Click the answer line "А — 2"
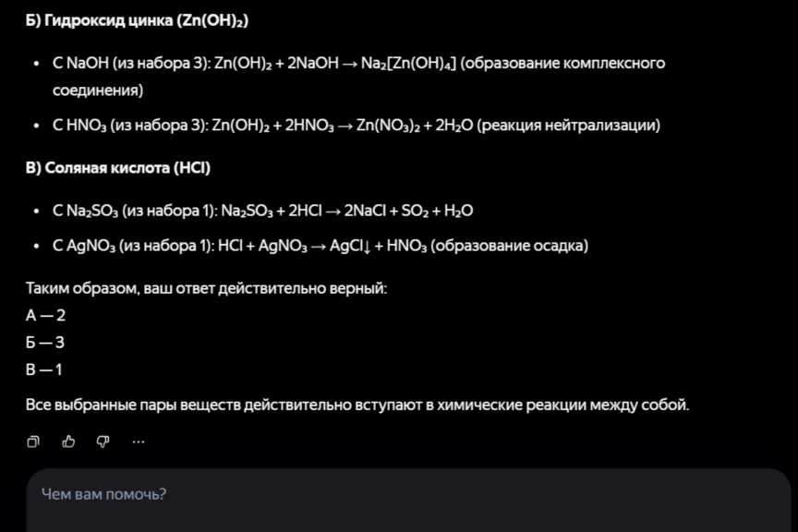This screenshot has width=798, height=532. click(x=46, y=315)
